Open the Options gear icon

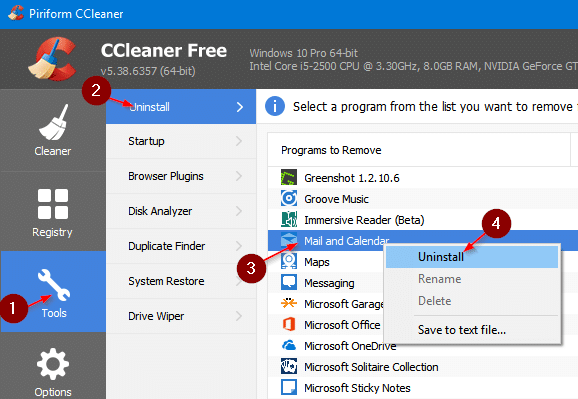[53, 364]
